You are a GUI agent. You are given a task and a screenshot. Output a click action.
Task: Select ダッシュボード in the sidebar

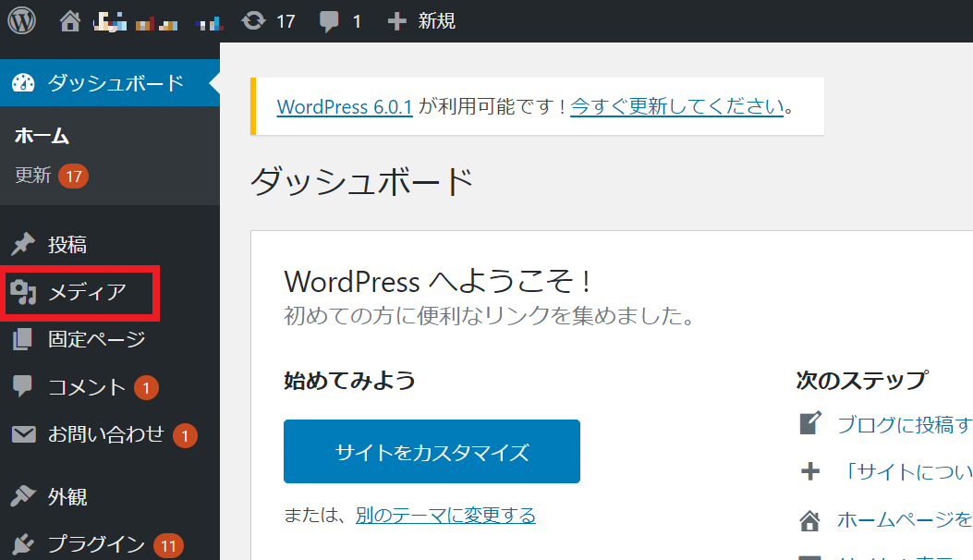pos(110,82)
